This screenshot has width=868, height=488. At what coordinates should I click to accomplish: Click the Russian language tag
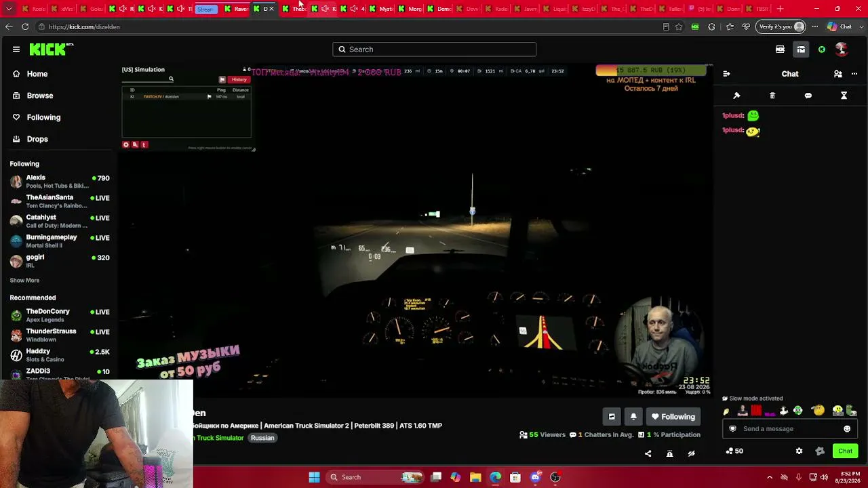click(x=262, y=438)
